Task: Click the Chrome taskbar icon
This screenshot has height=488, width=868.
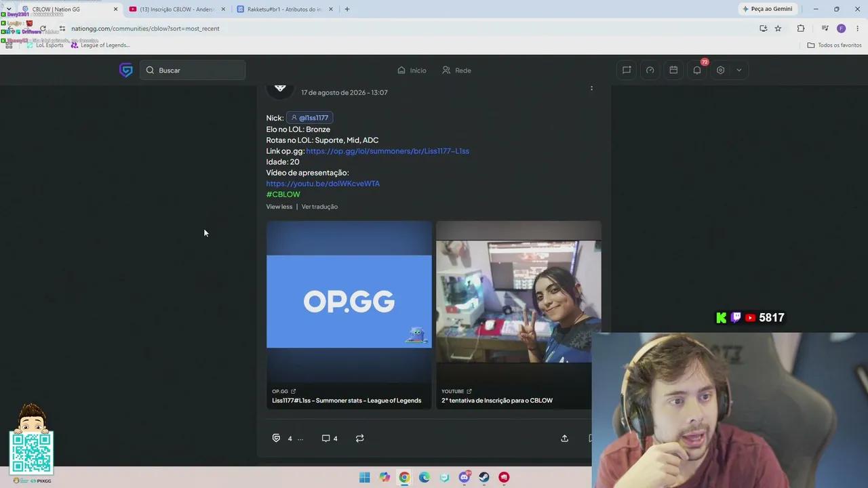Action: click(x=404, y=477)
